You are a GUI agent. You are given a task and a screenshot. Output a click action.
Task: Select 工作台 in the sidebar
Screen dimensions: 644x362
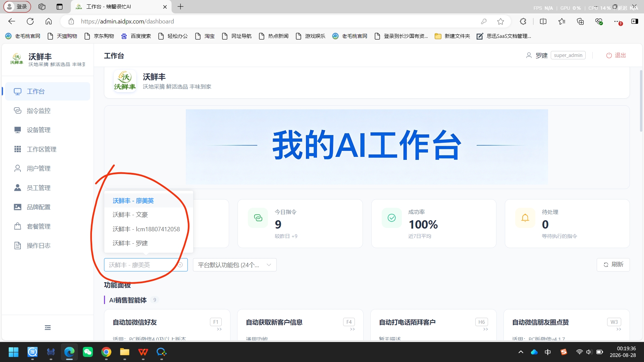click(48, 91)
